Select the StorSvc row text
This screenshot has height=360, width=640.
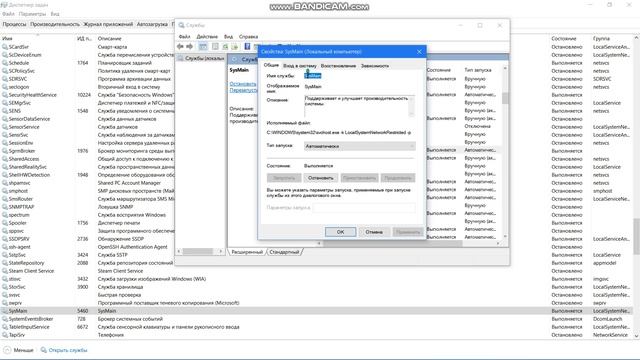pos(17,287)
